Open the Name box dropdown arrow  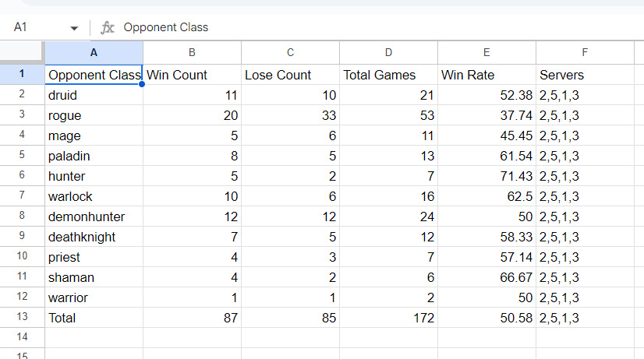pyautogui.click(x=74, y=28)
